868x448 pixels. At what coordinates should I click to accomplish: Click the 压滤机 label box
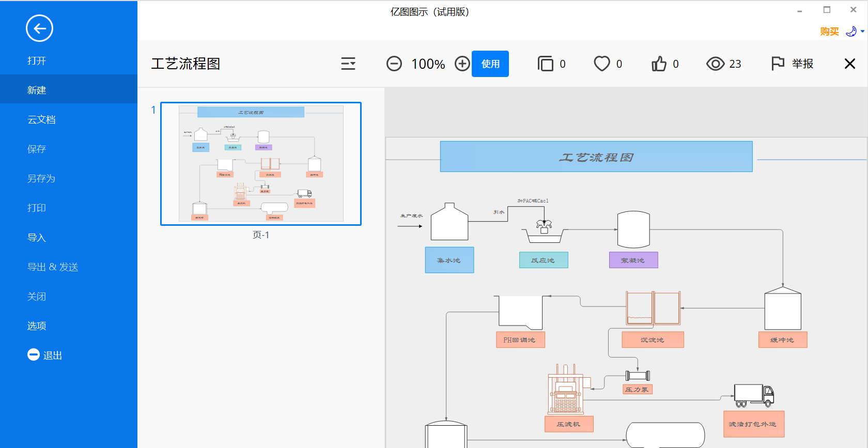tap(569, 424)
